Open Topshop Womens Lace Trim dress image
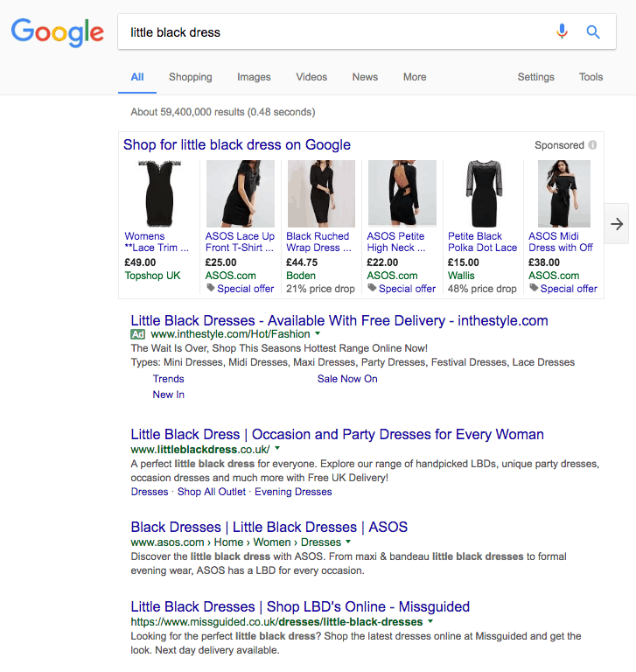636x672 pixels. (159, 193)
